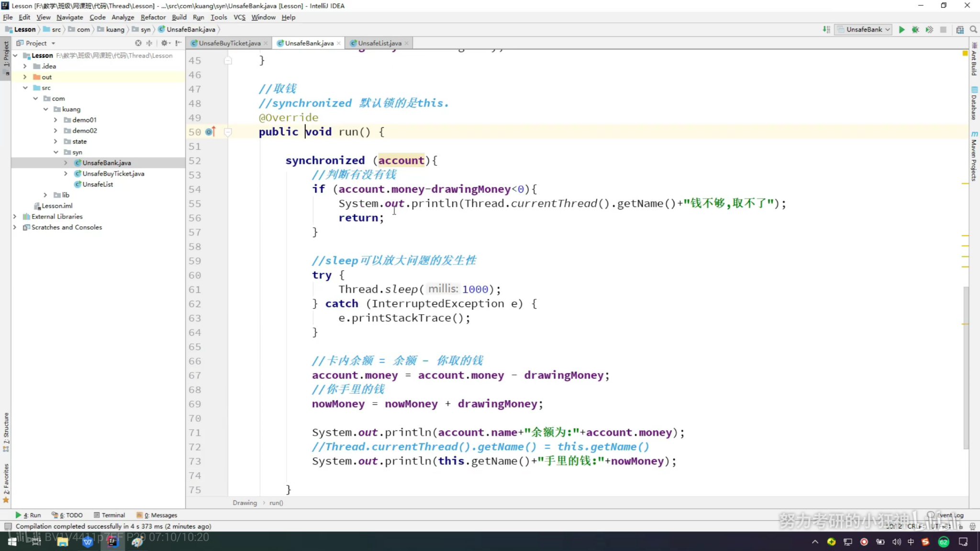
Task: Click the editor vertical scrollbar thumb
Action: coord(966,367)
